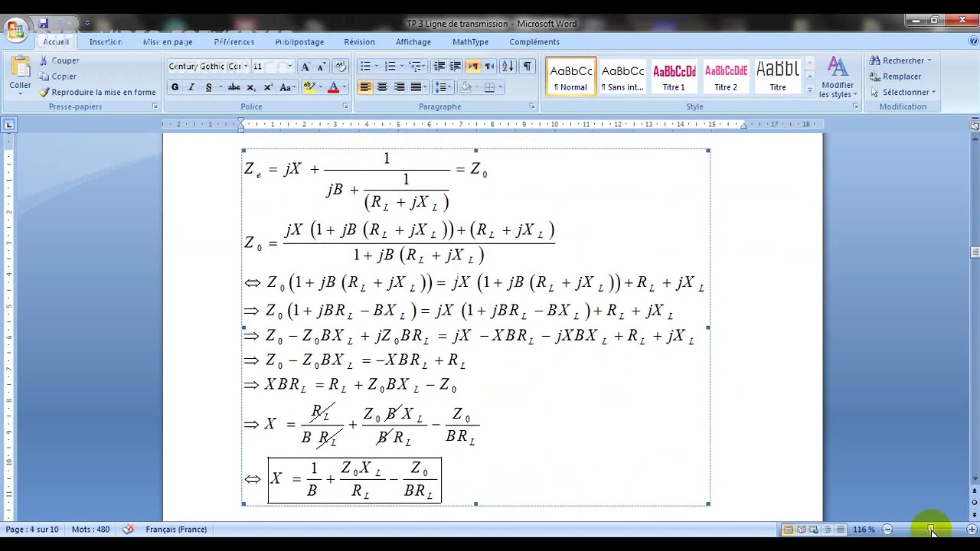Click the highlight color button
The image size is (980, 551).
pos(309,87)
